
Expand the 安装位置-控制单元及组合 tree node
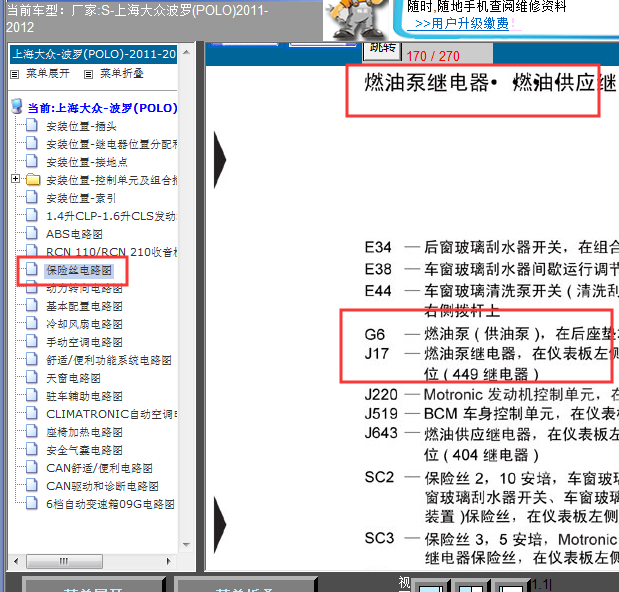[x=15, y=179]
